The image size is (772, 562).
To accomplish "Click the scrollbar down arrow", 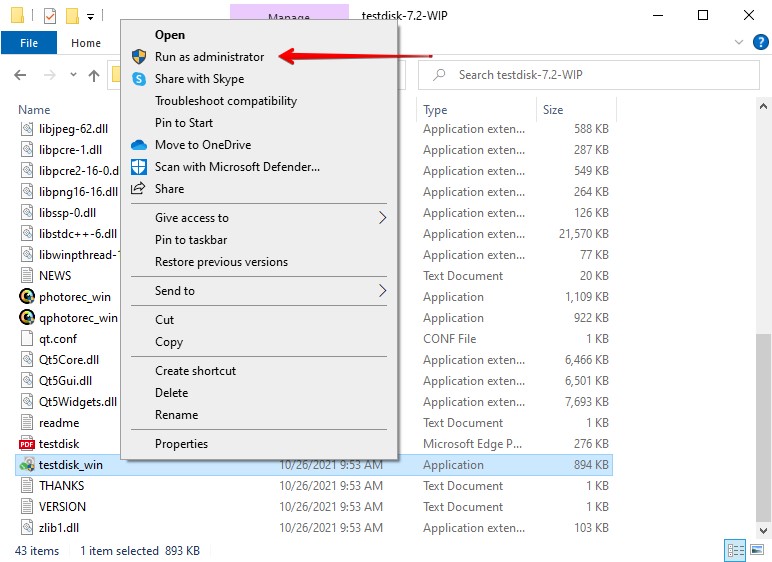I will click(764, 531).
